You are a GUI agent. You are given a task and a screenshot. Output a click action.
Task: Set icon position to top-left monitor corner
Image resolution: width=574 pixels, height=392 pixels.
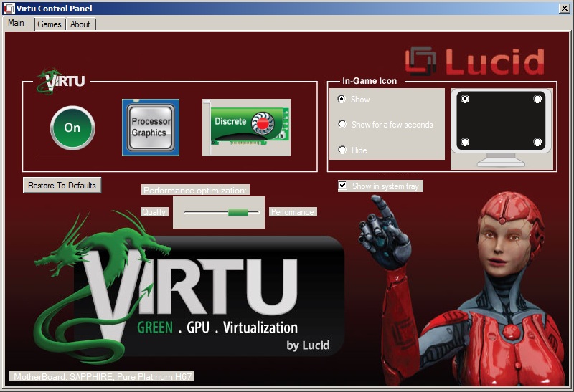click(x=465, y=99)
